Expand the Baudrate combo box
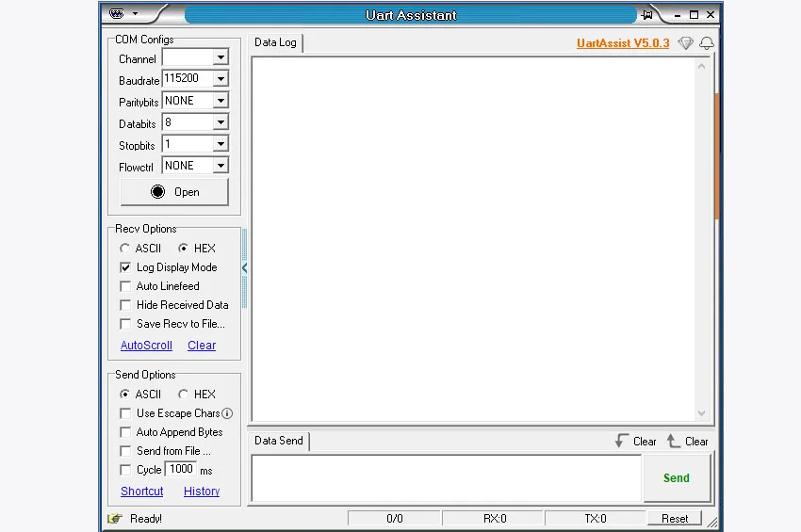Viewport: 801px width, 532px height. (221, 80)
